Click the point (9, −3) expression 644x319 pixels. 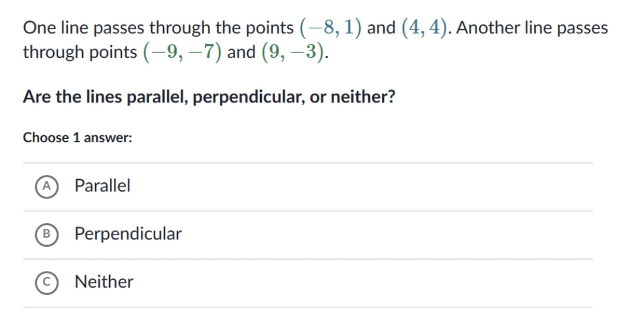293,52
